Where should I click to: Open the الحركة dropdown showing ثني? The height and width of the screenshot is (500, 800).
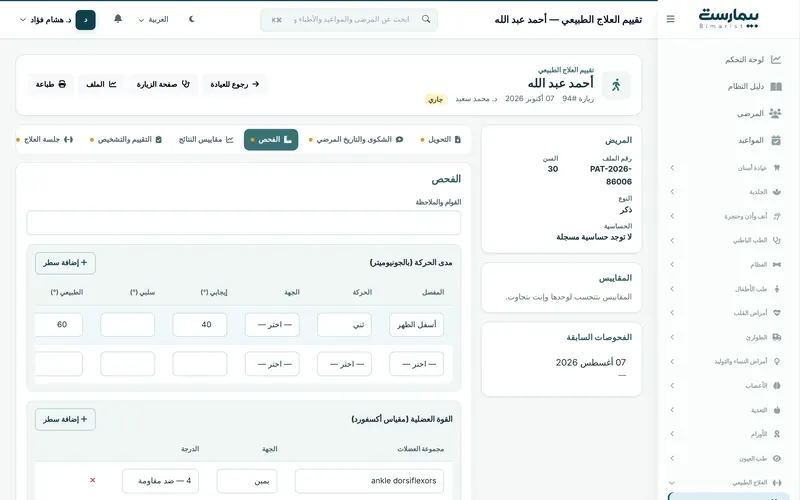(344, 324)
